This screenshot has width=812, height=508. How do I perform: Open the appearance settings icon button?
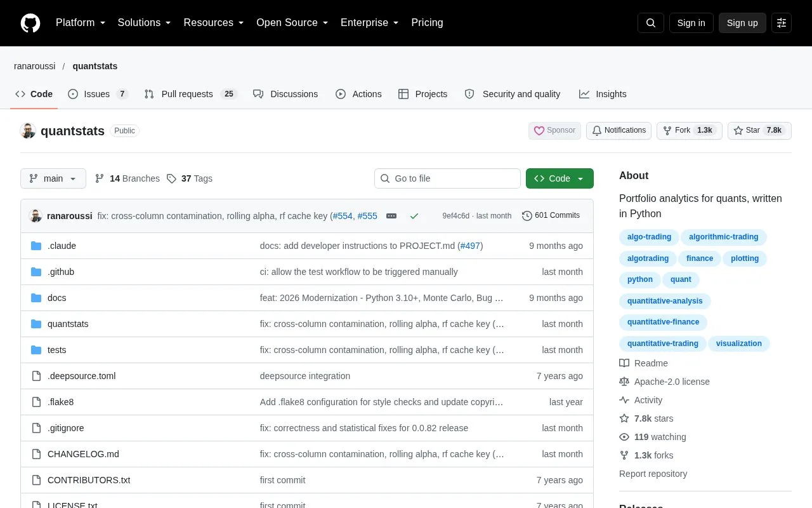point(782,23)
